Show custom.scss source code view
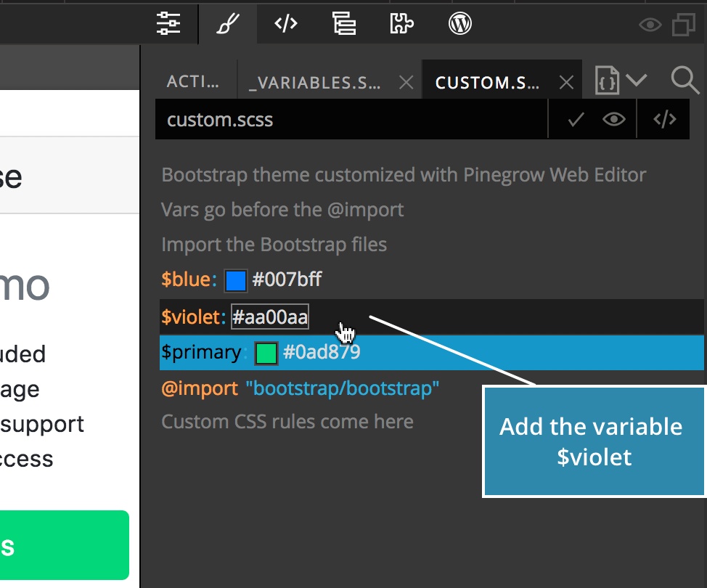707x588 pixels. [665, 120]
